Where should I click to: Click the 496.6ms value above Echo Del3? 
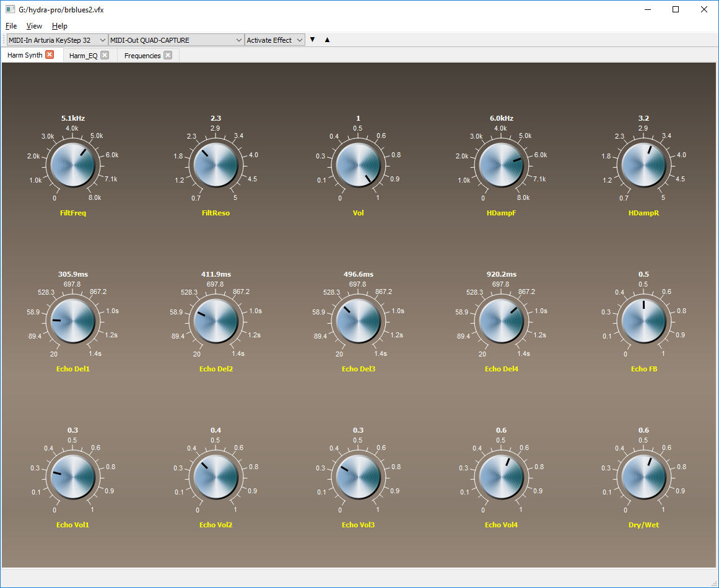(x=359, y=274)
